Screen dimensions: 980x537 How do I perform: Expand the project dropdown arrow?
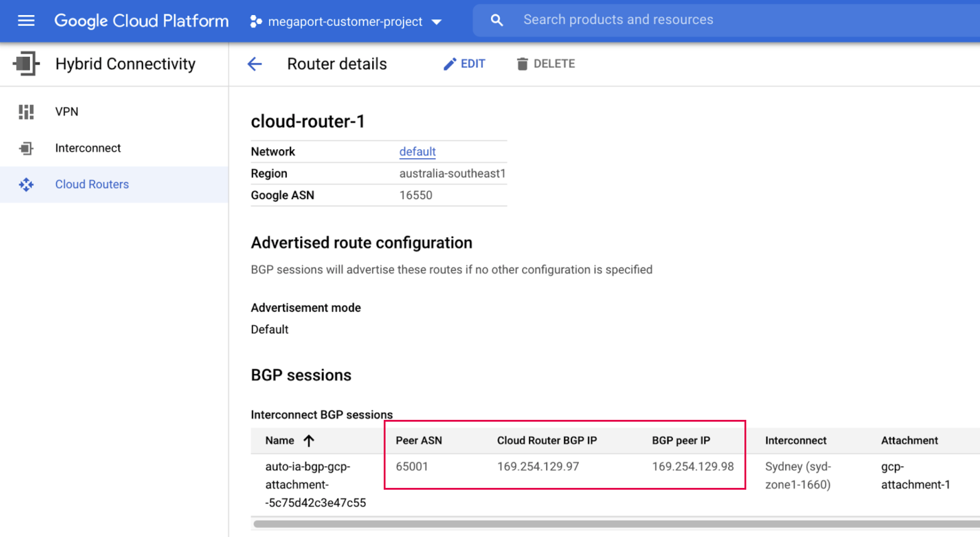pyautogui.click(x=436, y=21)
